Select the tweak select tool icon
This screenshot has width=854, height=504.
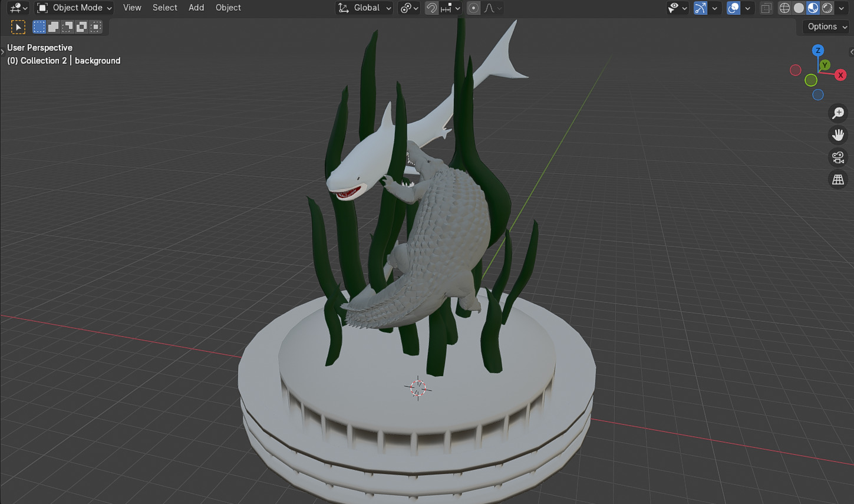pyautogui.click(x=18, y=27)
